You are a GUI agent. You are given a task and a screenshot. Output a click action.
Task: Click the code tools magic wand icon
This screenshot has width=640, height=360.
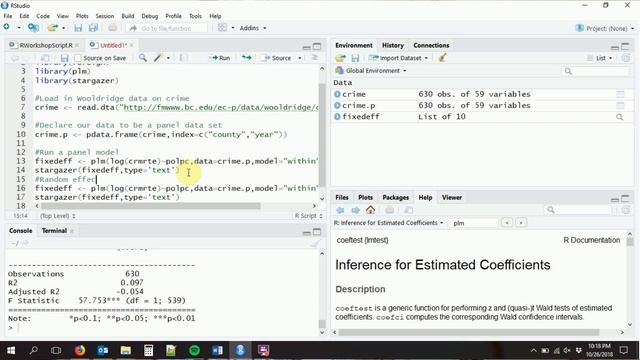pyautogui.click(x=158, y=58)
